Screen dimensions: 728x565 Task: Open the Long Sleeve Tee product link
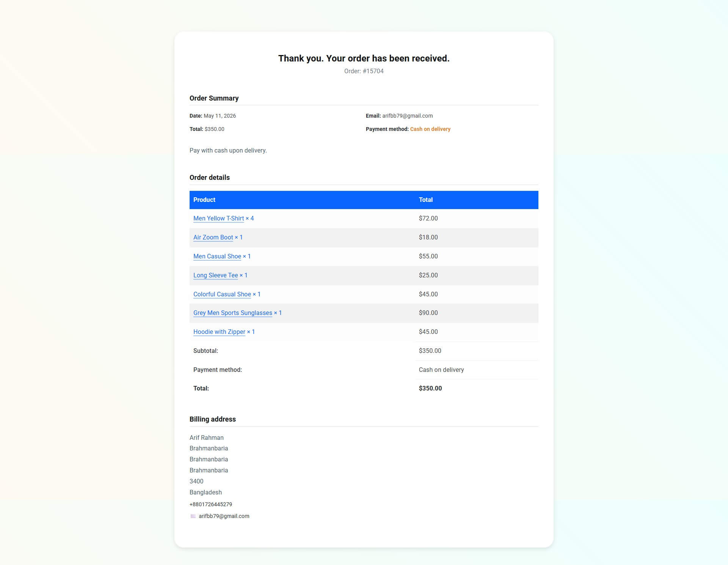click(x=215, y=275)
